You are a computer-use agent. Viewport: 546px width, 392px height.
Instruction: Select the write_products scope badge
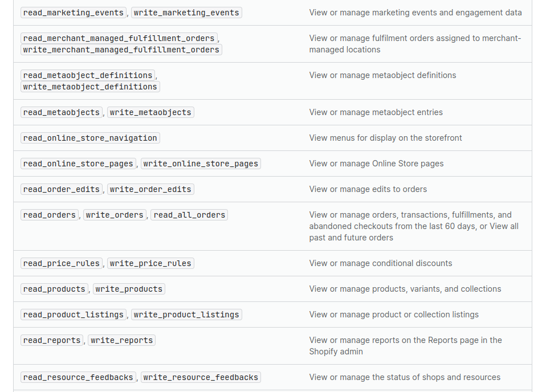[129, 289]
